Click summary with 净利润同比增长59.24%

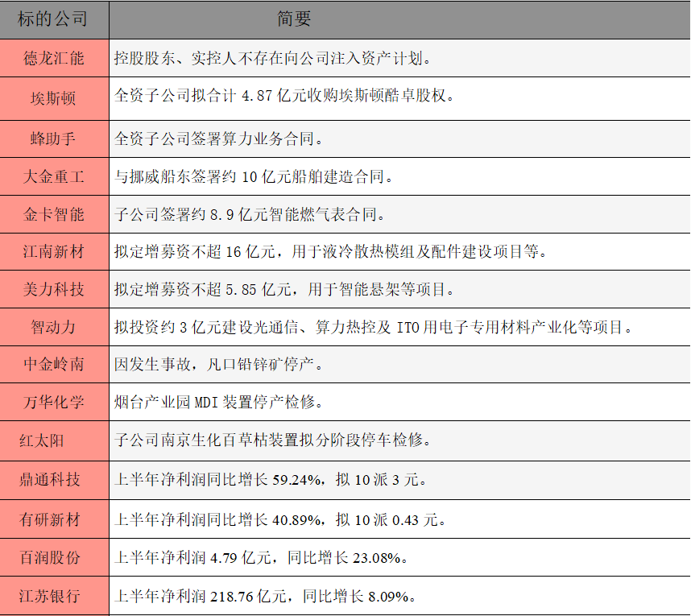(x=399, y=480)
